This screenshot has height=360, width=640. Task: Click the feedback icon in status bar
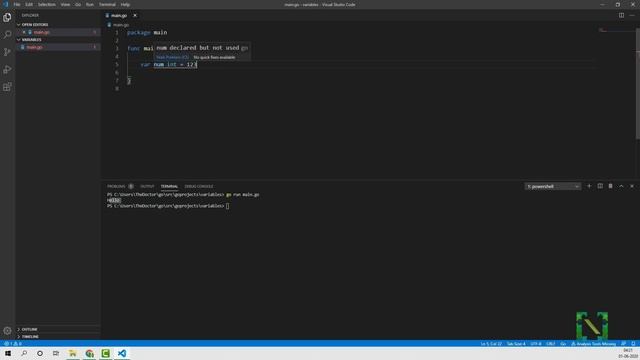pyautogui.click(x=623, y=344)
